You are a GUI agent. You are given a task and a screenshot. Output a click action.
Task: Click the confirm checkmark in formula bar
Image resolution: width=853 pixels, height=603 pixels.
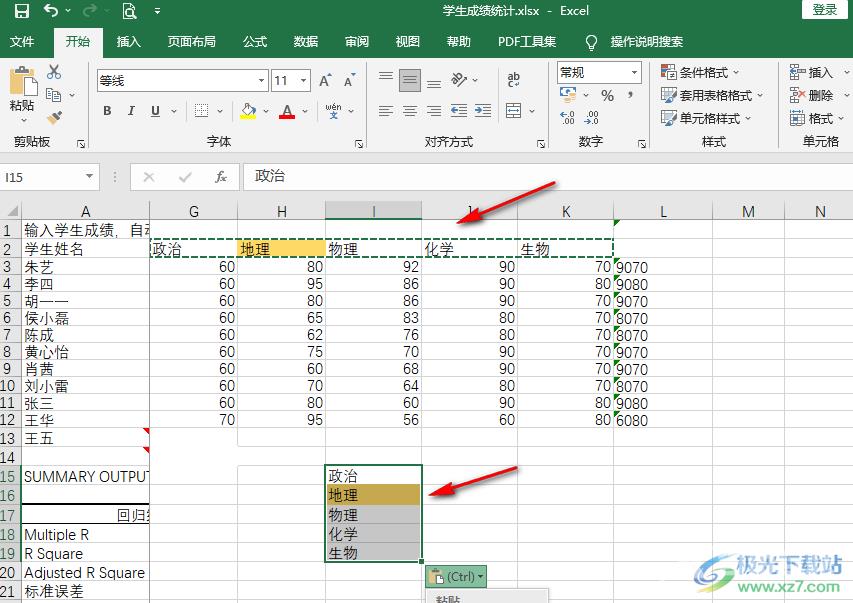185,177
